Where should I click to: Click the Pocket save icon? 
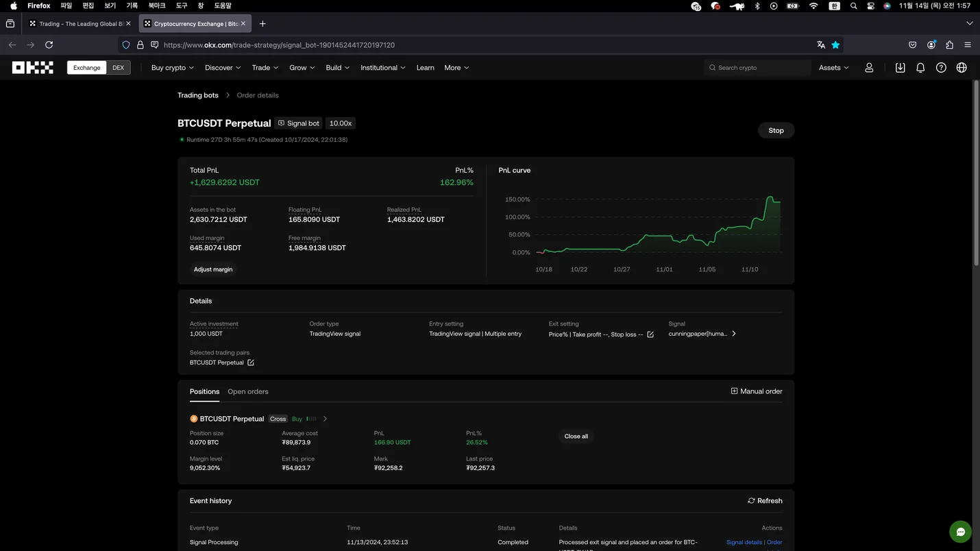click(913, 45)
